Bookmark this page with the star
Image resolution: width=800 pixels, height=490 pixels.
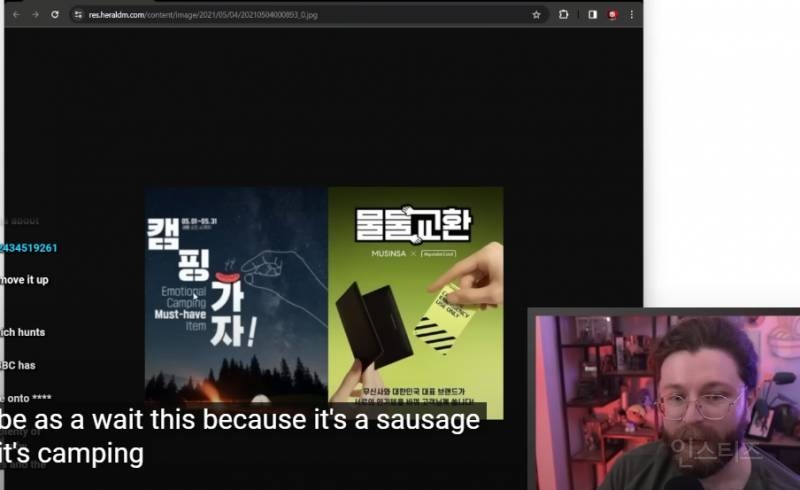pos(536,15)
